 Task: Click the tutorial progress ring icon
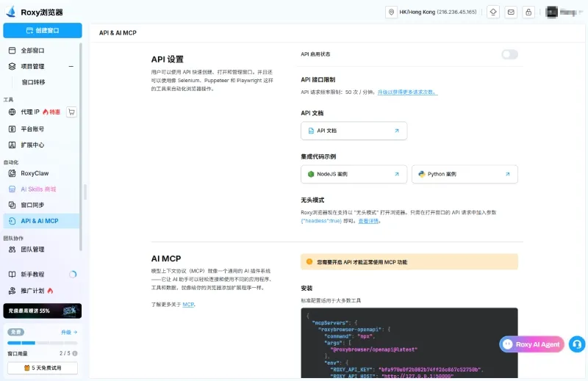[73, 275]
